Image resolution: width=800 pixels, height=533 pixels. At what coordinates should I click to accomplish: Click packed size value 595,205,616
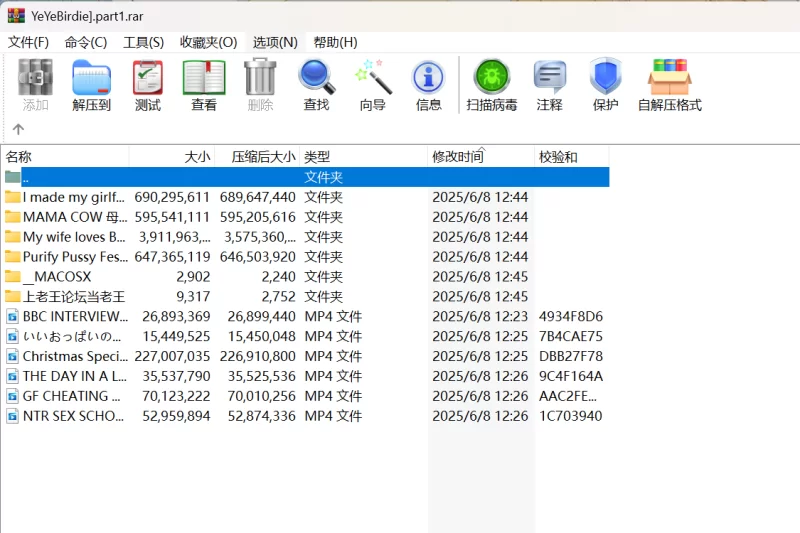click(x=258, y=217)
